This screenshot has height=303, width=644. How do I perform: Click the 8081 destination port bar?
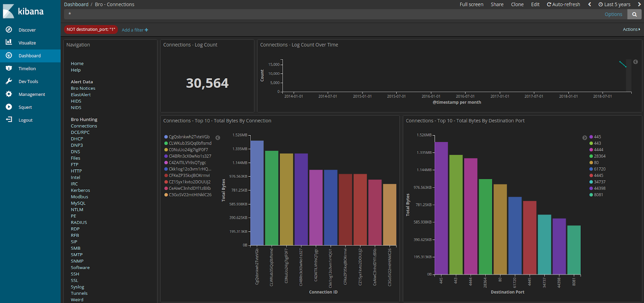pos(574,250)
